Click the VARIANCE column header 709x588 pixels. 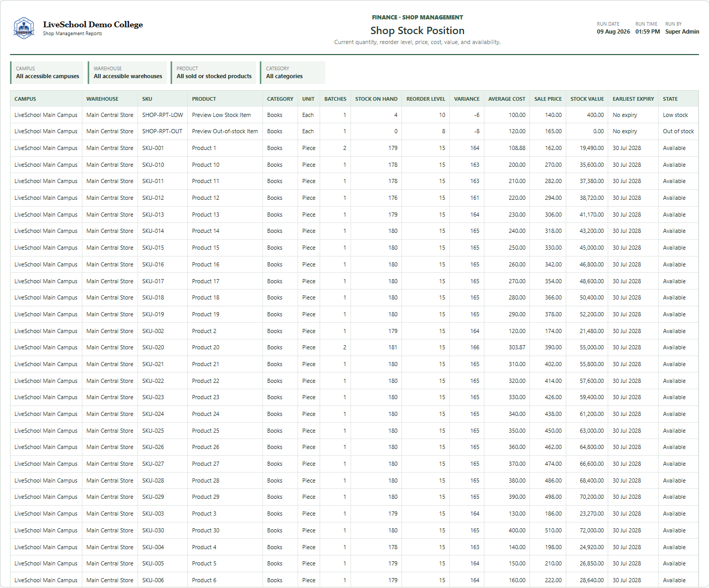pyautogui.click(x=467, y=99)
